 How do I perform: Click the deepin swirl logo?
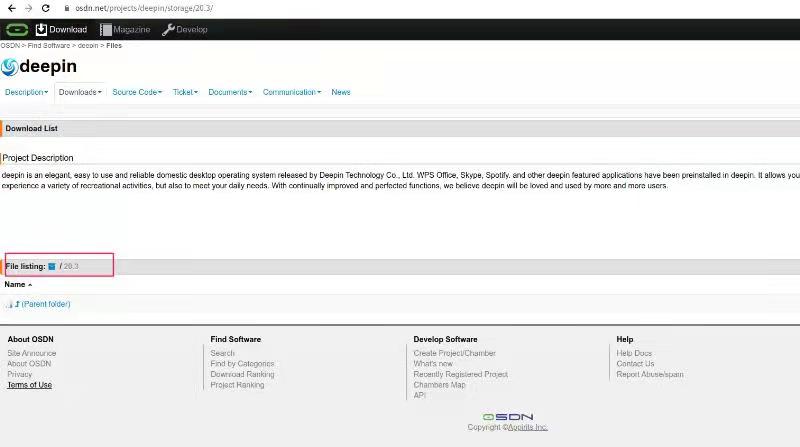click(x=9, y=67)
